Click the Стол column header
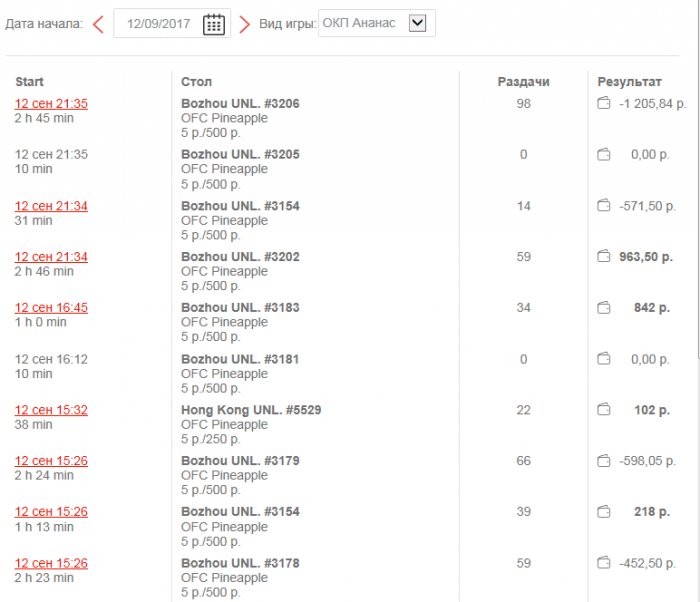Screen dimensions: 700x602 [196, 82]
